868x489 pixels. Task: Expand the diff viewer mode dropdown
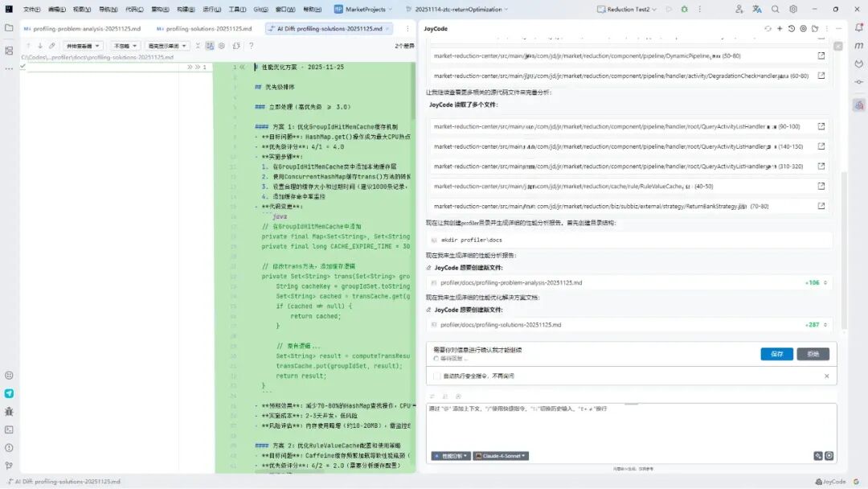pos(83,46)
